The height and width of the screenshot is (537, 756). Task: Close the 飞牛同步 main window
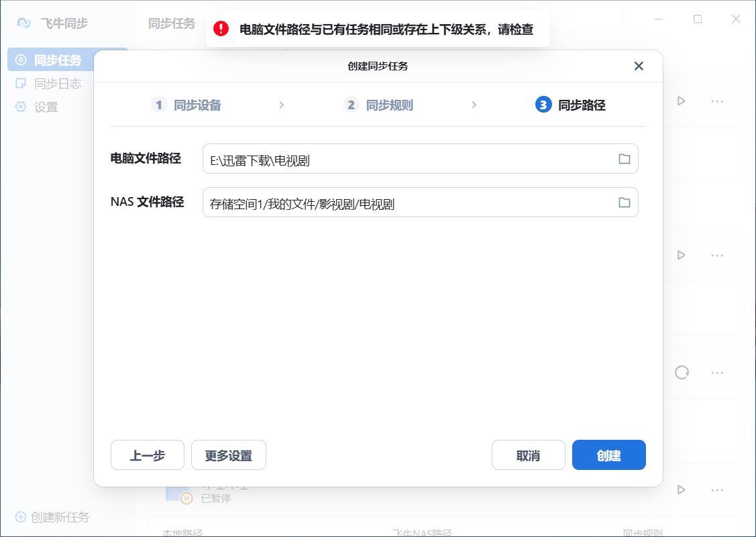click(736, 19)
